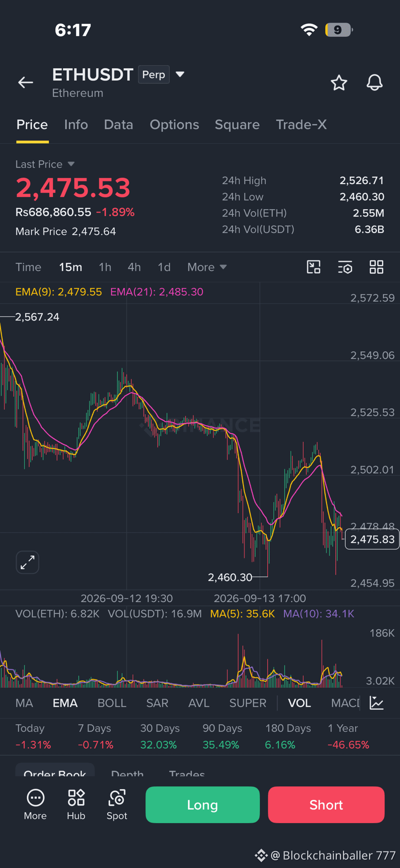Tap the green Long button

point(202,805)
